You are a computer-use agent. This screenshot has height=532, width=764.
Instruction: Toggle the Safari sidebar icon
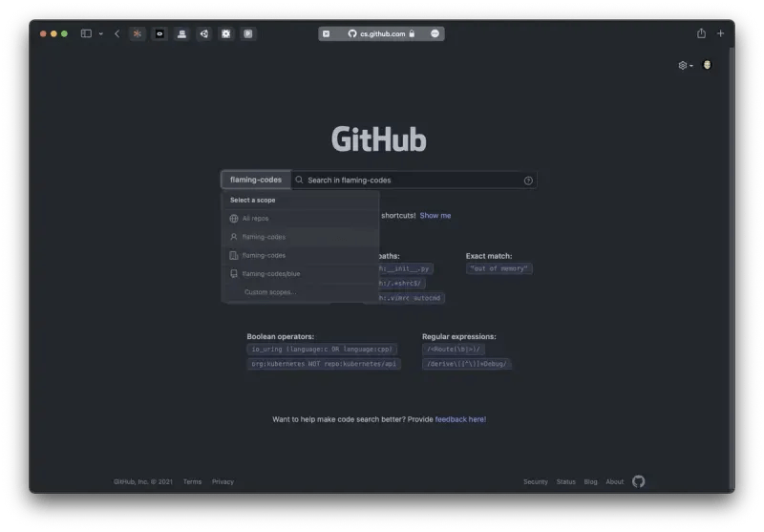click(x=86, y=33)
